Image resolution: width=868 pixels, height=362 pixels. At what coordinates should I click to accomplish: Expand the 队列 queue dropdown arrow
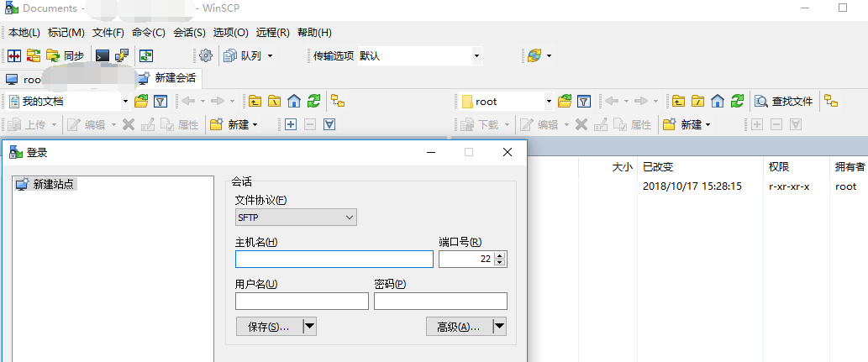[270, 56]
